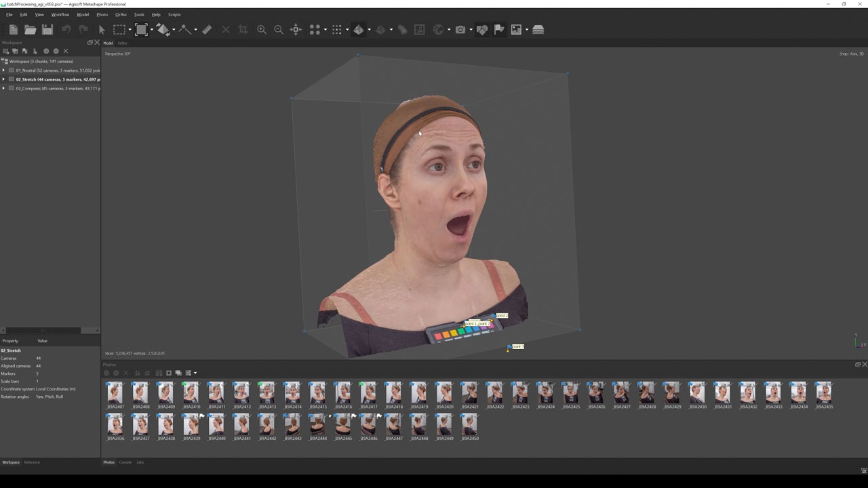Click the Zoom In magnifier icon

(262, 30)
